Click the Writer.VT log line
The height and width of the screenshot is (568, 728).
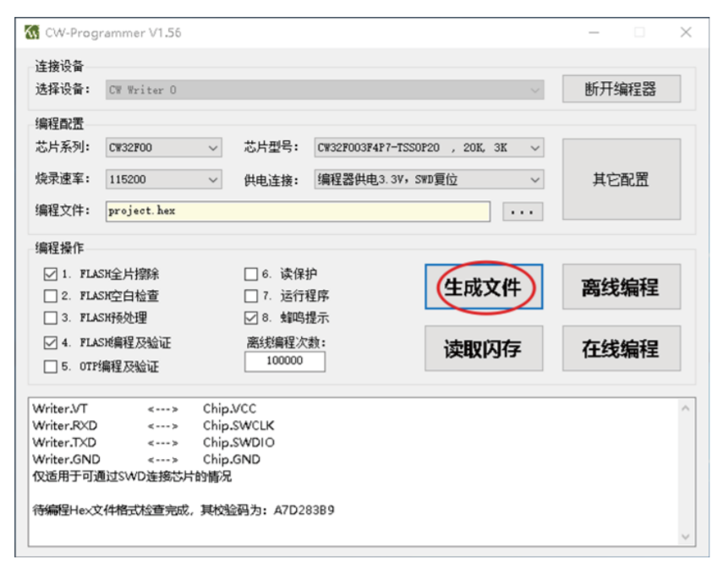tap(144, 409)
